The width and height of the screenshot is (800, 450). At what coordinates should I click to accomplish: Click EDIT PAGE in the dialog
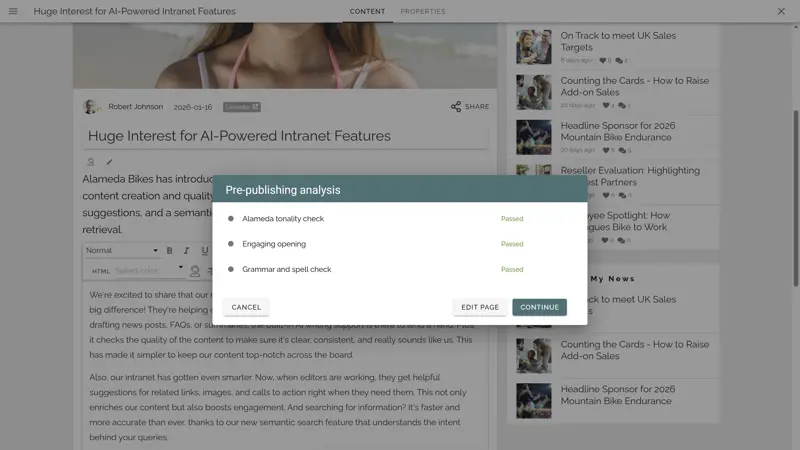tap(480, 307)
